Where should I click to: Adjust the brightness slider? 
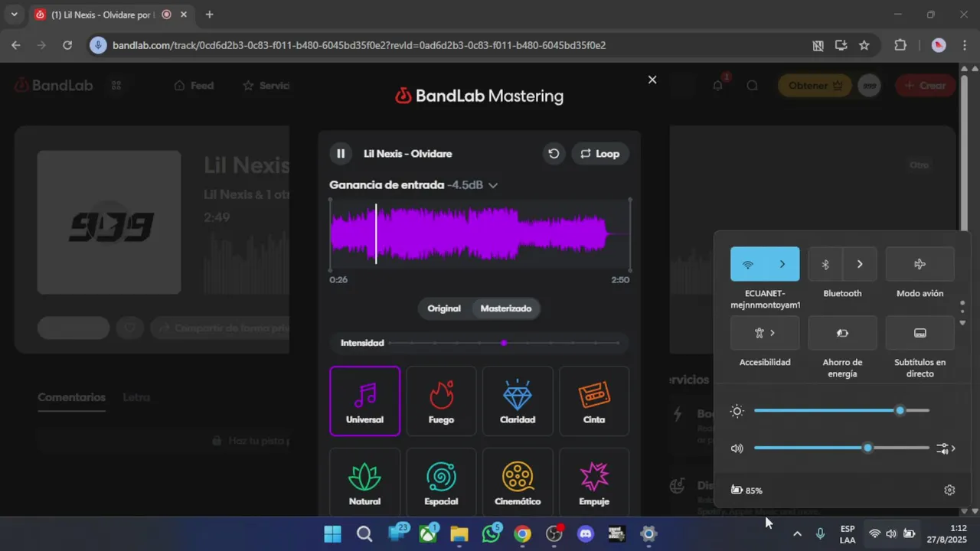(841, 411)
